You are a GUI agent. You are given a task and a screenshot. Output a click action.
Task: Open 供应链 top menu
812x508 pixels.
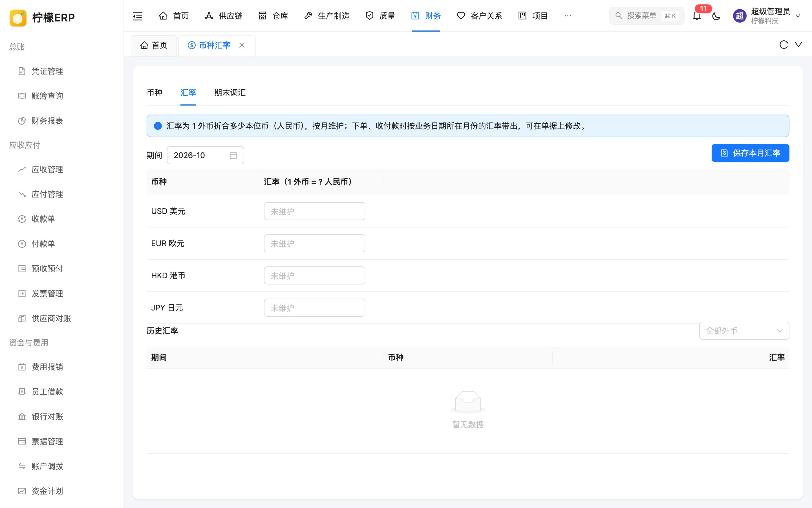224,16
